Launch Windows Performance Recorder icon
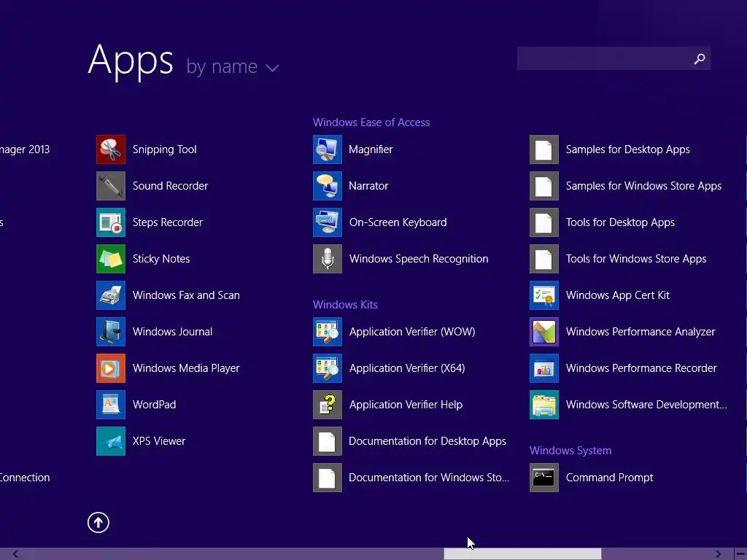This screenshot has height=560, width=747. click(x=544, y=368)
